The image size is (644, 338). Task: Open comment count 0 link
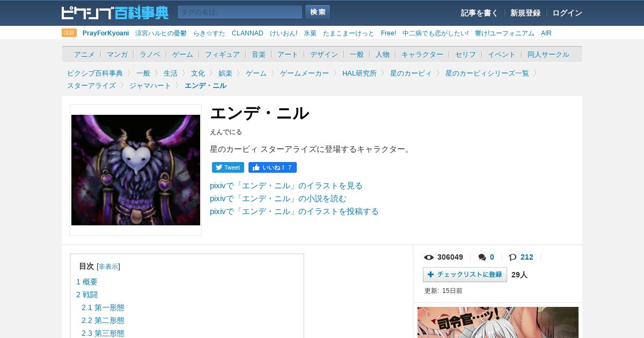coord(492,258)
